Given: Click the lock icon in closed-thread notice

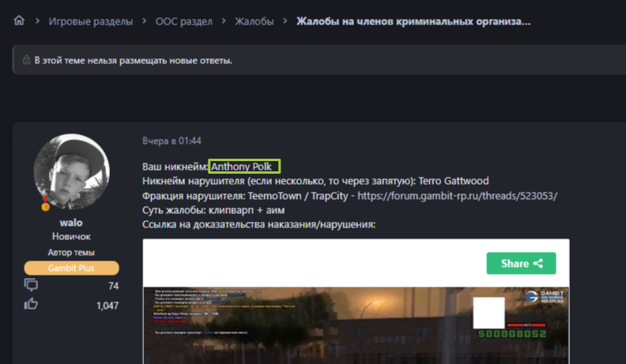Looking at the screenshot, I should (26, 60).
